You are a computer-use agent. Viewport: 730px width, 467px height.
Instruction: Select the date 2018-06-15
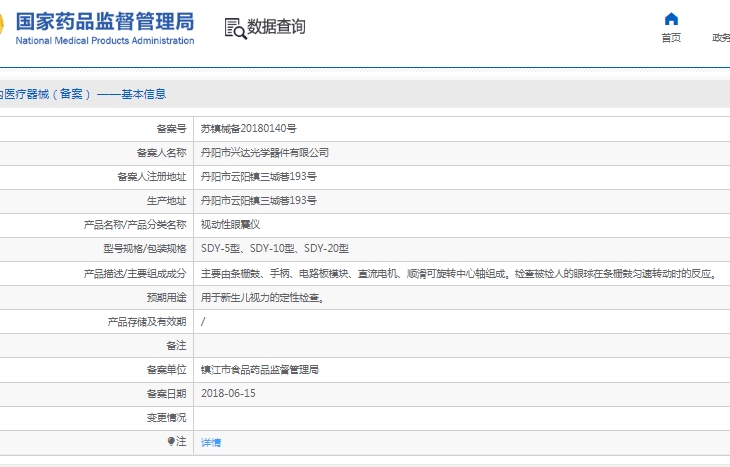228,393
